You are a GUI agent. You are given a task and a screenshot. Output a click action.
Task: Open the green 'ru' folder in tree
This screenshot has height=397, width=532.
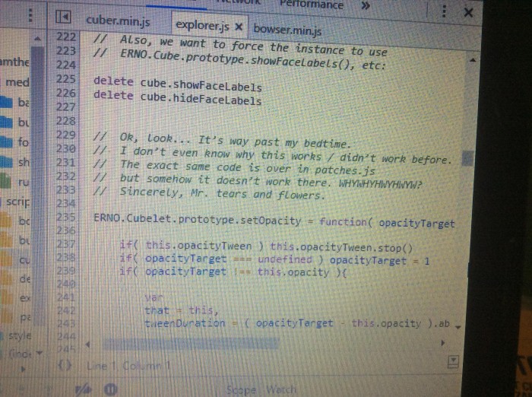(15, 183)
